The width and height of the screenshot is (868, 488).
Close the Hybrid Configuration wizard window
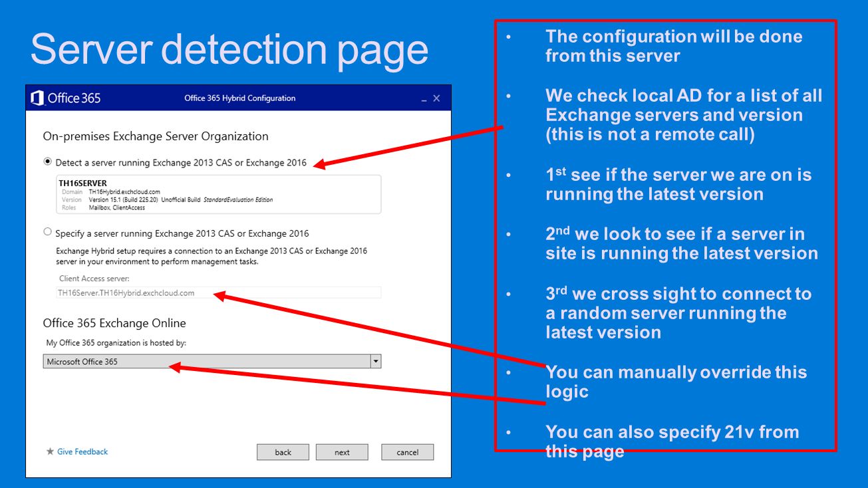coord(437,98)
